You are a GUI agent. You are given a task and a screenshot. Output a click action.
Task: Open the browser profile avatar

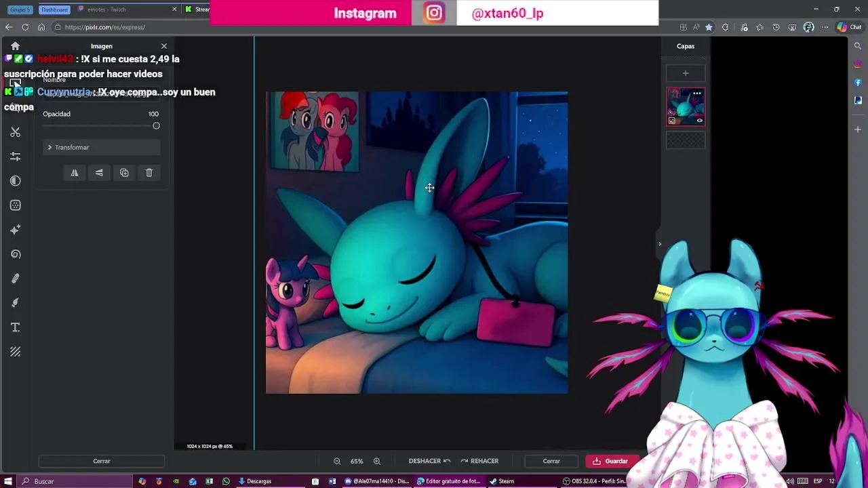808,27
